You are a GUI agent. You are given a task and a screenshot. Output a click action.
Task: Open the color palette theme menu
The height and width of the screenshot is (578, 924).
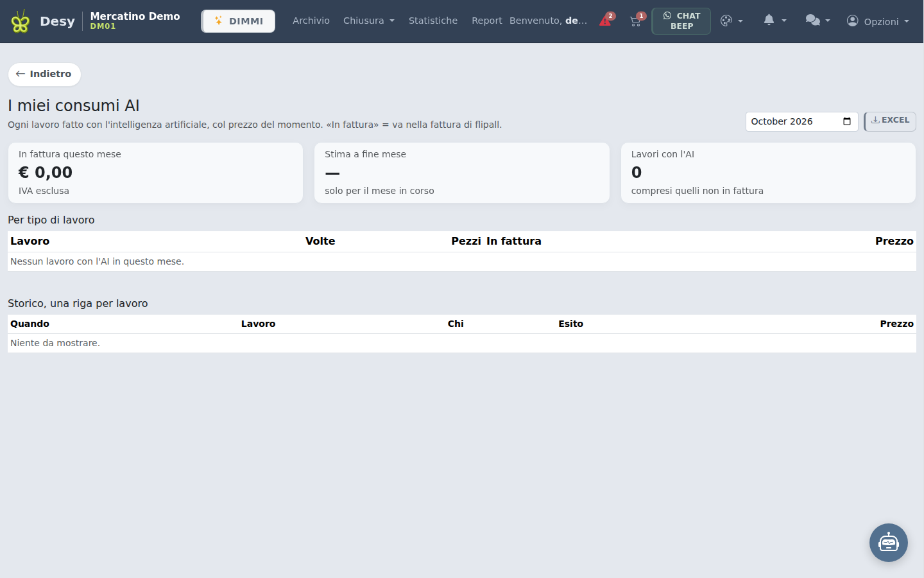[732, 21]
